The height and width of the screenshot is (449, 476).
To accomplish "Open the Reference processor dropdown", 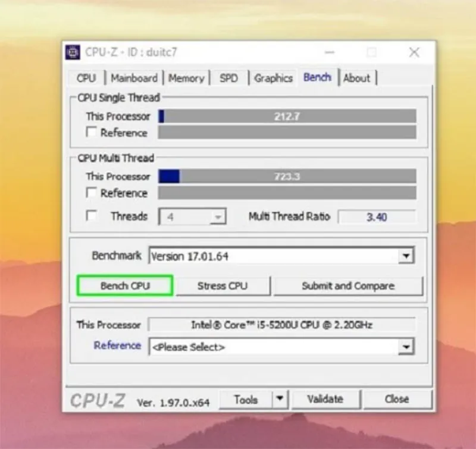I will pyautogui.click(x=406, y=347).
